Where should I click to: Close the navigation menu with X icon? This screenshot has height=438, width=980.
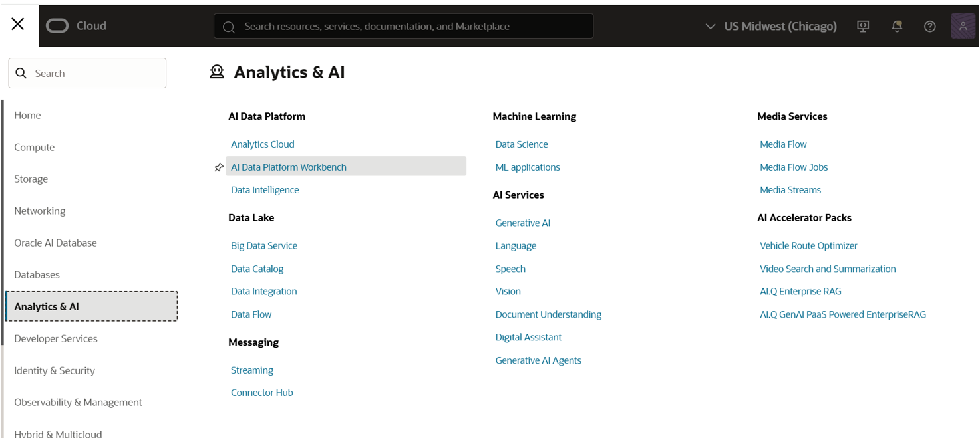click(x=18, y=25)
